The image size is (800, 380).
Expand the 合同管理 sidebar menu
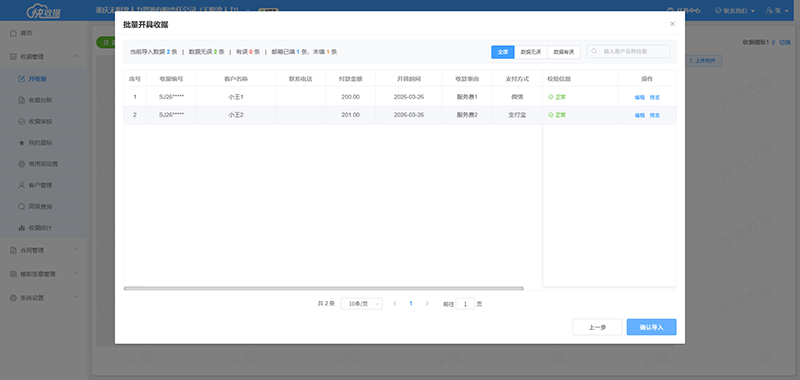tap(44, 250)
